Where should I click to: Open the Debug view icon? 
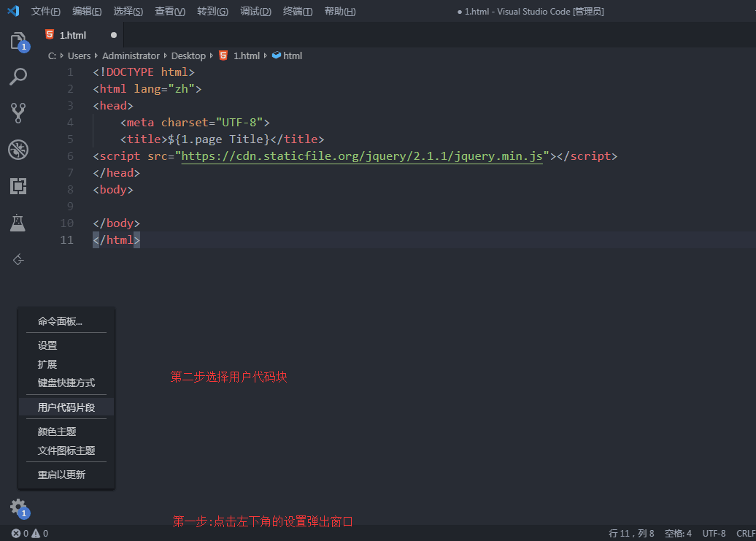18,150
